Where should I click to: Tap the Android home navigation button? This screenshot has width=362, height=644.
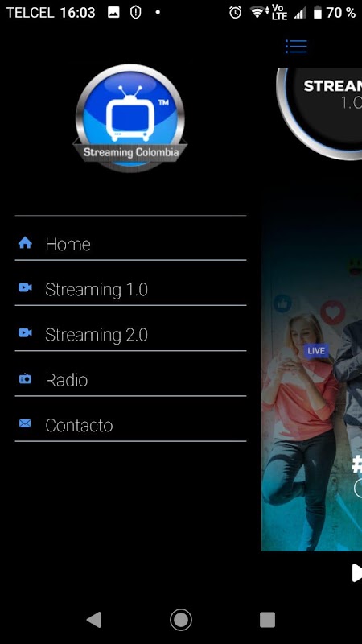point(181,619)
